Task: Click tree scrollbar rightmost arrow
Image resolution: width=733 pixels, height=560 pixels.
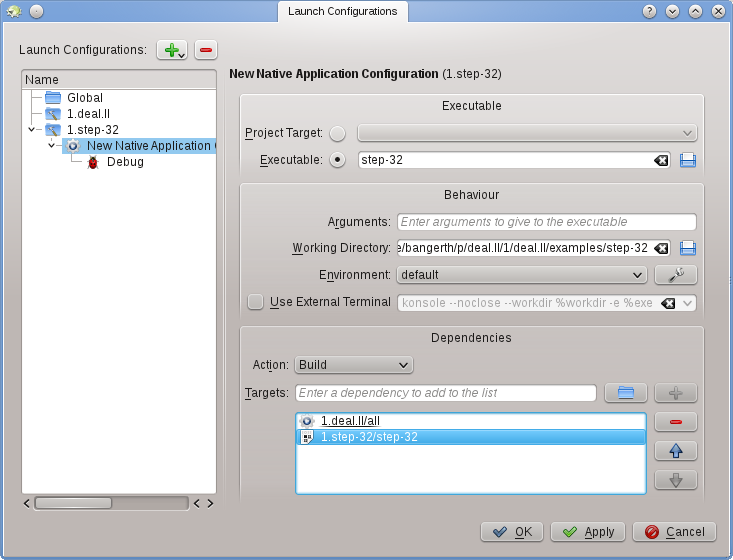Action: (x=210, y=503)
